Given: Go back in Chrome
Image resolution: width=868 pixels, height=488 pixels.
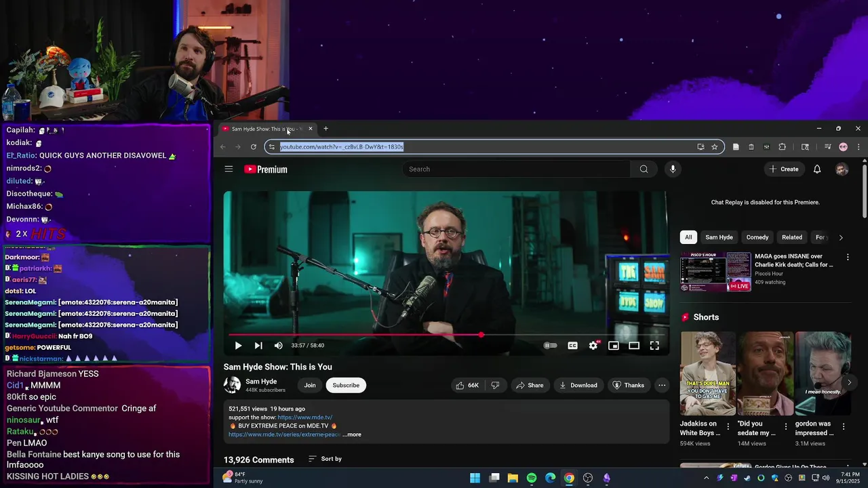Looking at the screenshot, I should coord(222,147).
